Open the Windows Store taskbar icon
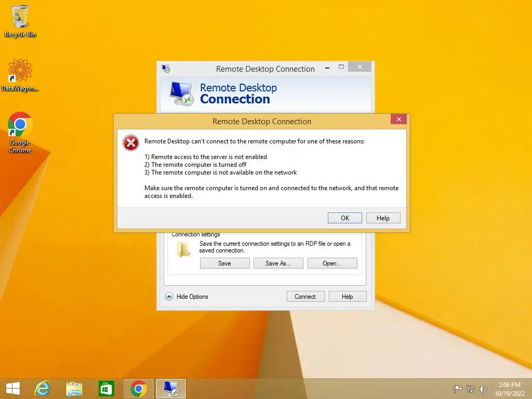Screen dimensions: 532x399 [106, 389]
